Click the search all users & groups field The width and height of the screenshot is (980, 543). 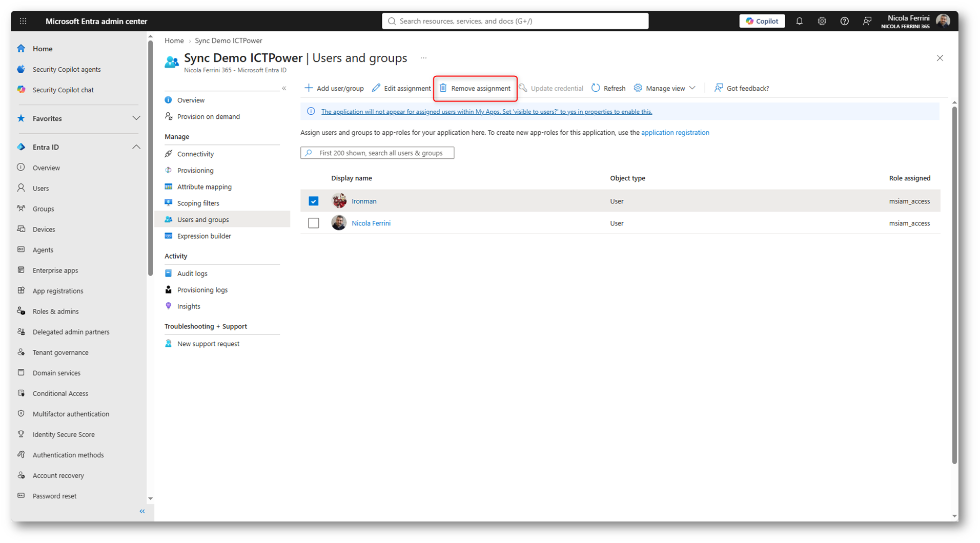pos(377,153)
